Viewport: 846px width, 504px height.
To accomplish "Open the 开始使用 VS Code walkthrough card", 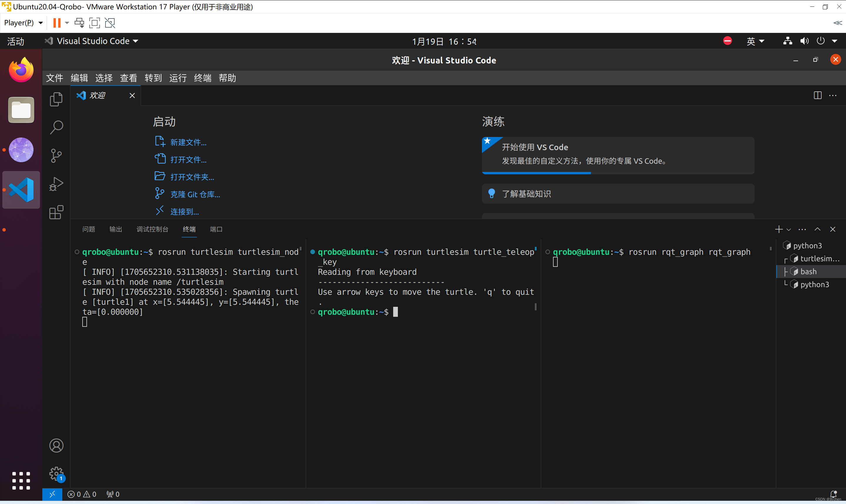I will 618,155.
